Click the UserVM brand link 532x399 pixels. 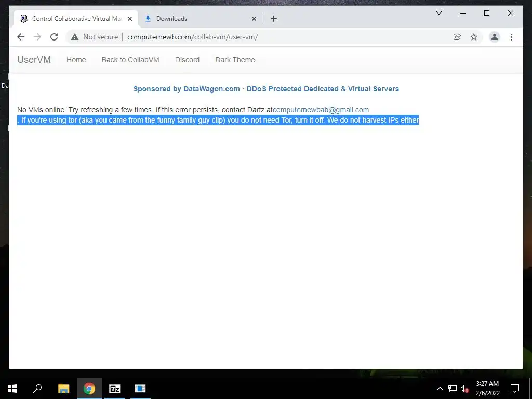point(34,60)
